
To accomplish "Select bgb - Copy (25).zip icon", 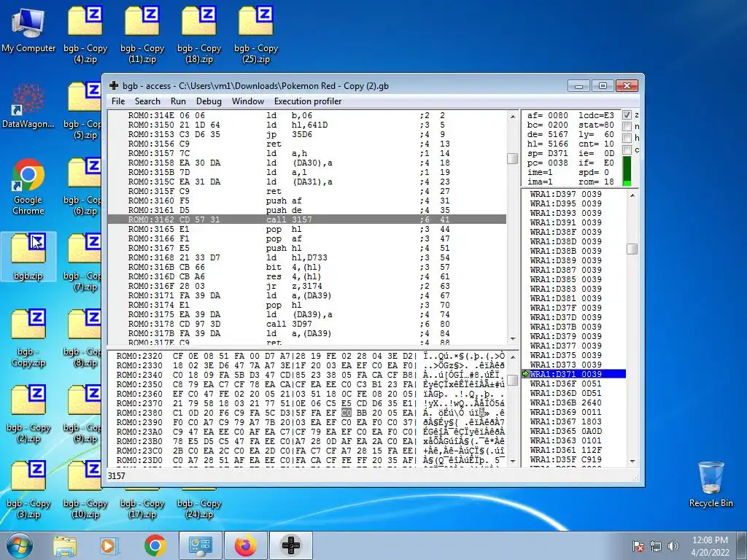I will coord(256,34).
